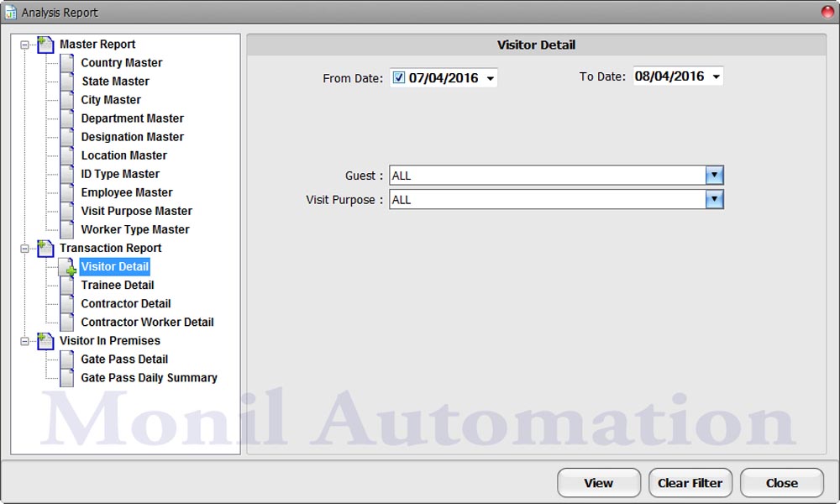Collapse the Transaction Report tree node
840x504 pixels.
(24, 249)
